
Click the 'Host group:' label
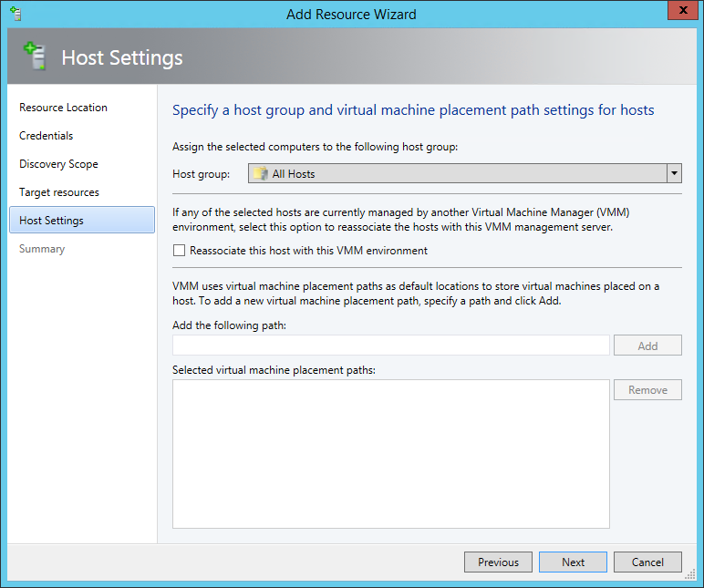[202, 174]
